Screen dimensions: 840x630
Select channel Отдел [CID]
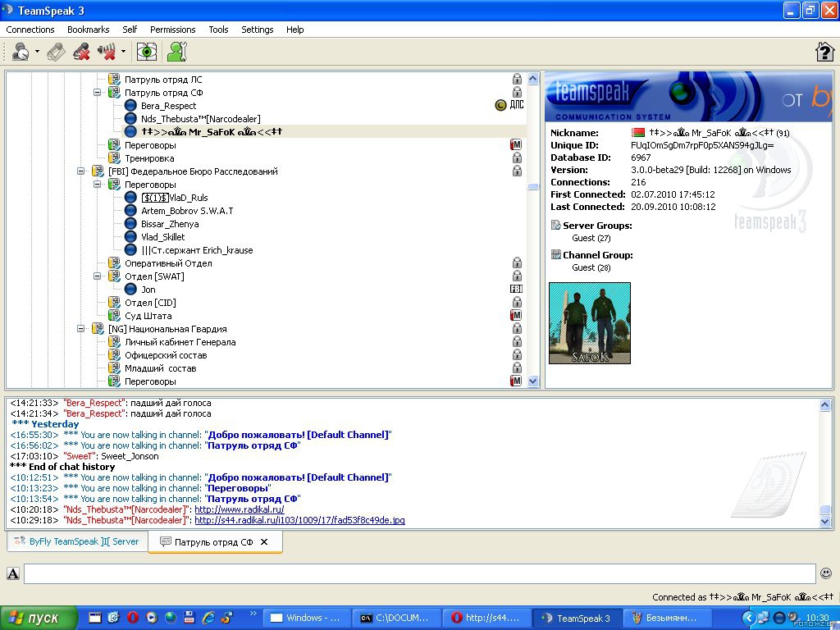point(150,303)
